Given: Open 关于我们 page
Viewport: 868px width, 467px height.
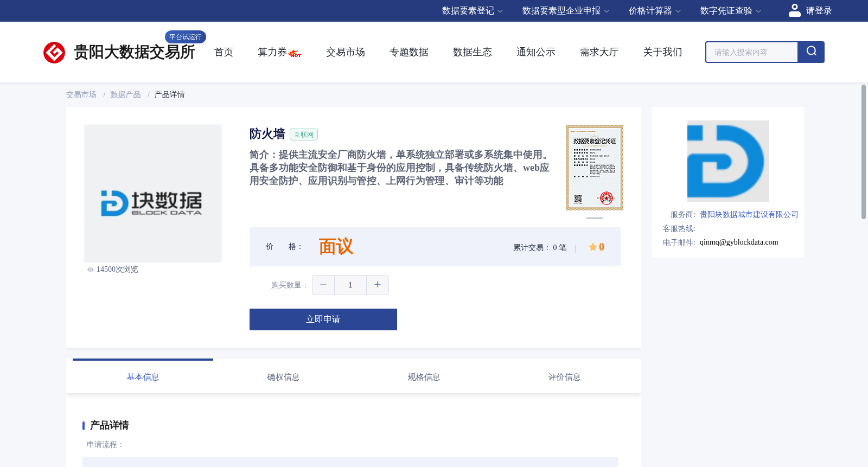Looking at the screenshot, I should pyautogui.click(x=663, y=52).
